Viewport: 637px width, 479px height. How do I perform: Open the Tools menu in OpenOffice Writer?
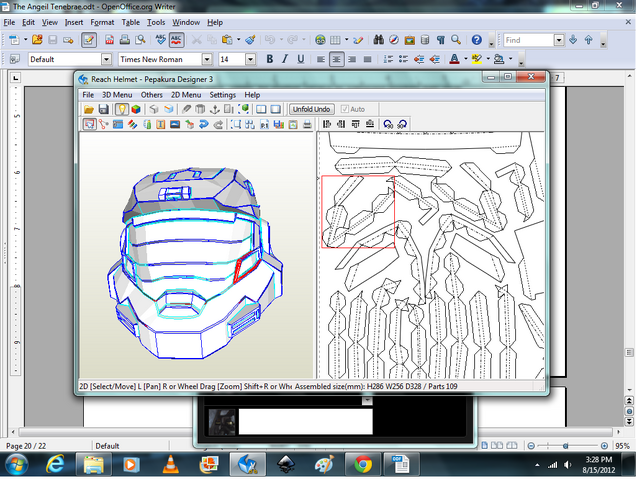click(x=156, y=22)
